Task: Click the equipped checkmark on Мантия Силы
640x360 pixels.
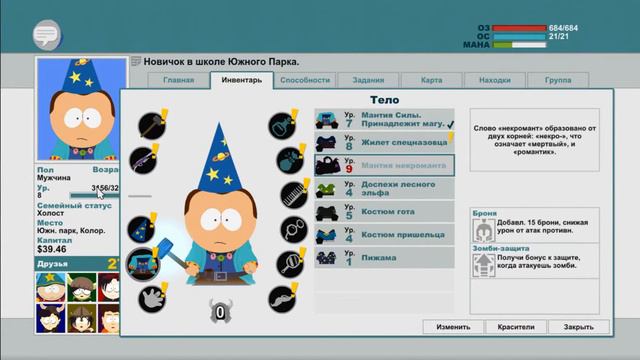Action: click(450, 124)
